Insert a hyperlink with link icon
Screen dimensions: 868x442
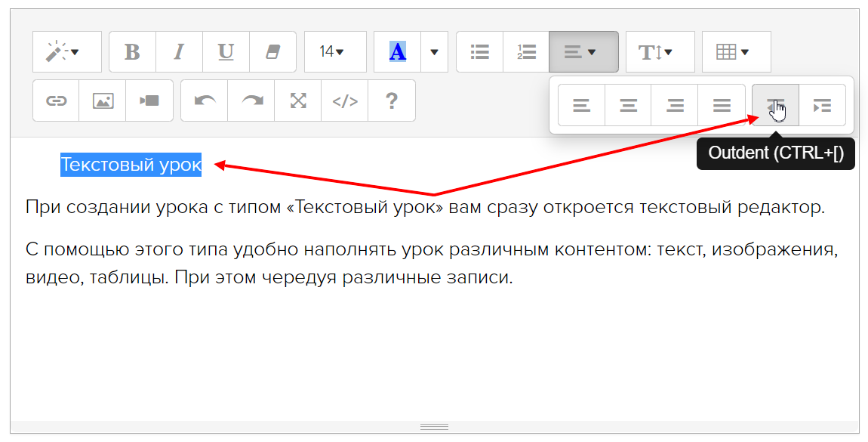[56, 100]
